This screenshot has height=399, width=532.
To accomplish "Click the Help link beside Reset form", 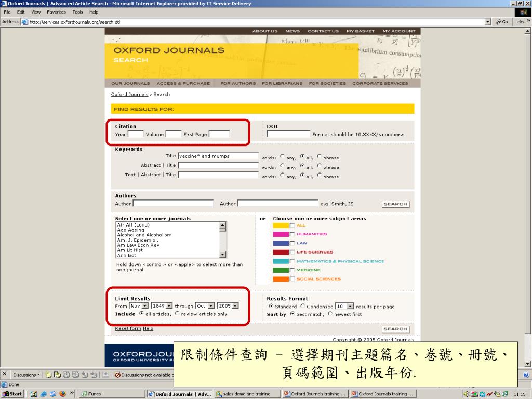I will pyautogui.click(x=148, y=328).
